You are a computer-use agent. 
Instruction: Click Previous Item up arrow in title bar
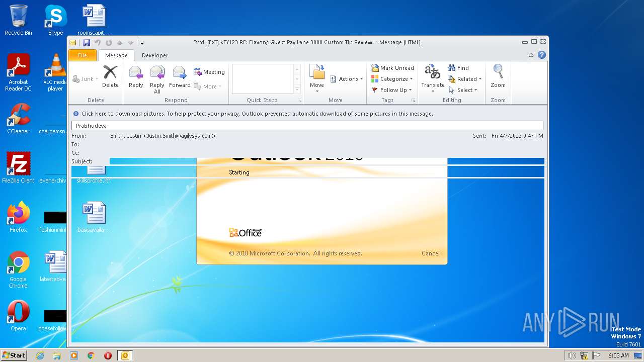tap(120, 43)
